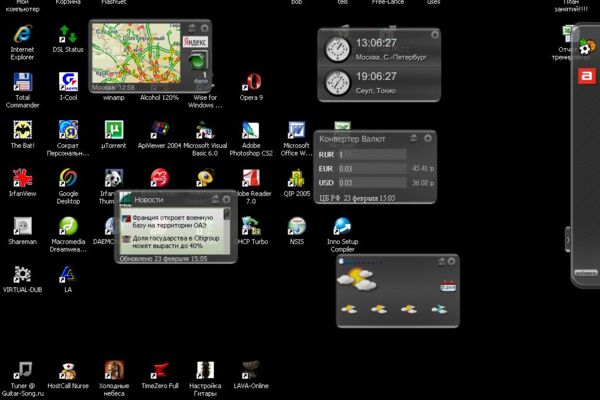Open the IrfanView red splat icon
The height and width of the screenshot is (400, 600).
[23, 178]
